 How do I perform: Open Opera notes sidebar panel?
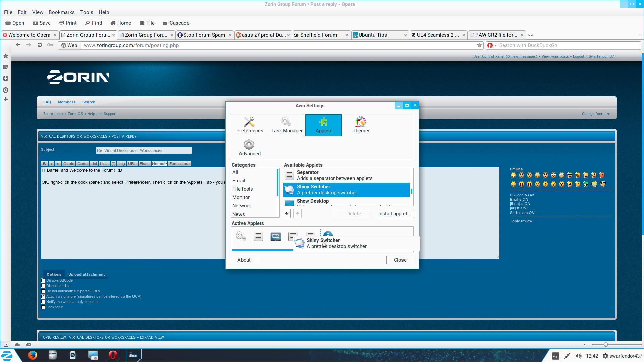coord(6,67)
